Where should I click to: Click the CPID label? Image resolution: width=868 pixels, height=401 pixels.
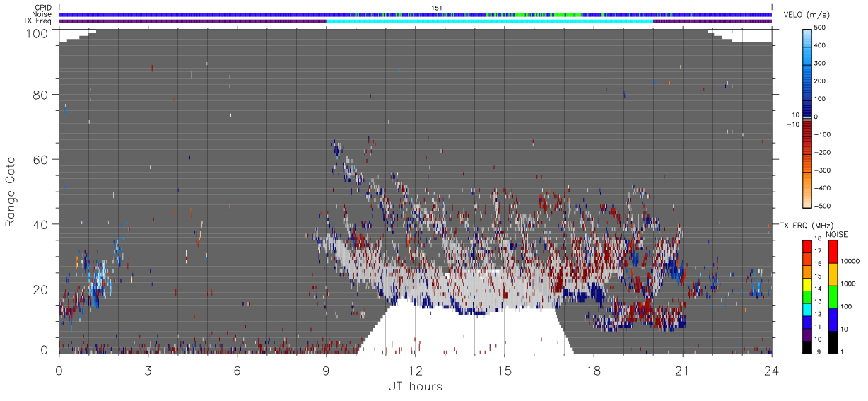[44, 8]
